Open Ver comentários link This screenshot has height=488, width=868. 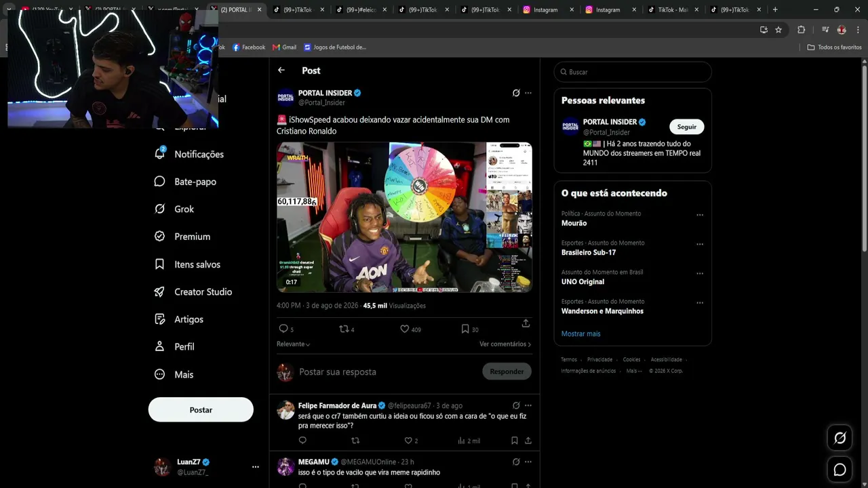click(505, 344)
